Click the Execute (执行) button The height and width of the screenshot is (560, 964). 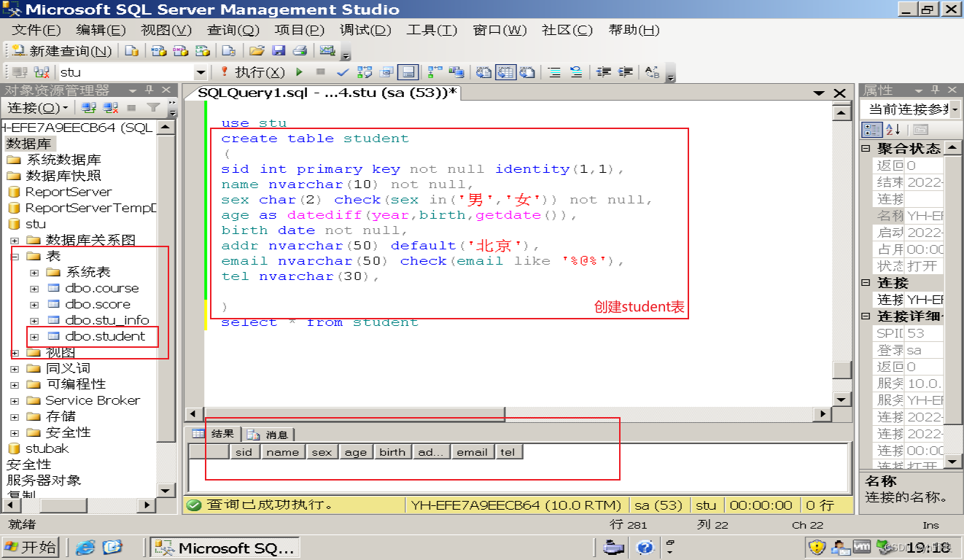[x=252, y=72]
